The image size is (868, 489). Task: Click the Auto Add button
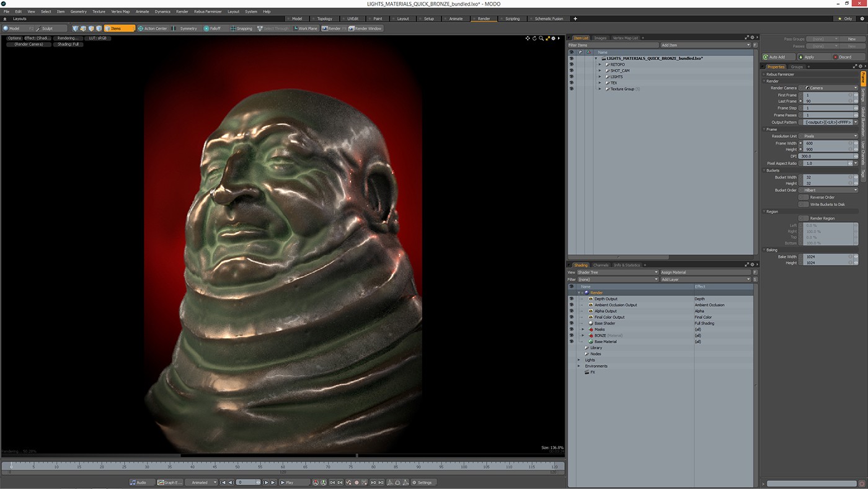(777, 57)
